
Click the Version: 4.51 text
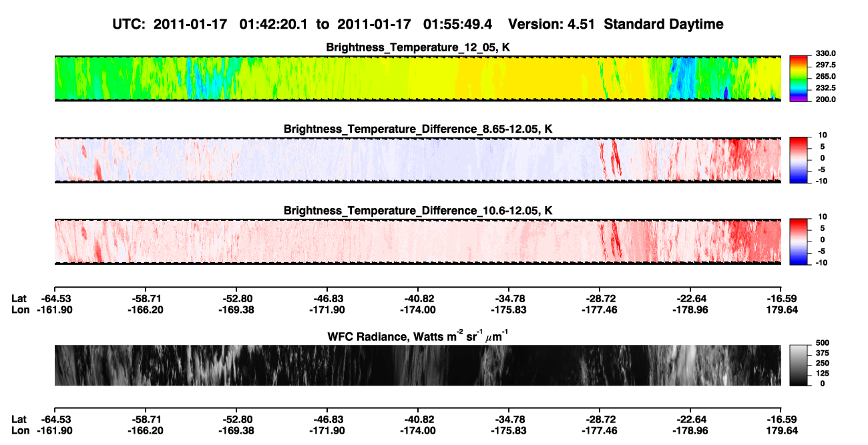click(x=552, y=24)
